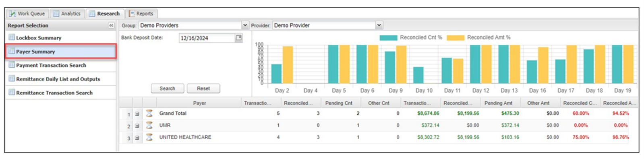Select Payer Summary report
The width and height of the screenshot is (644, 159).
(x=61, y=52)
